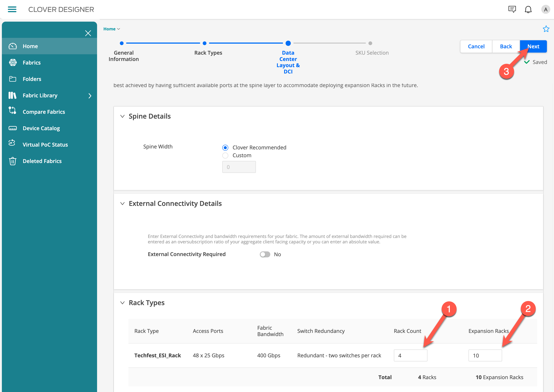Click the Rack Count input field
Viewport: 554px width, 392px height.
(410, 355)
